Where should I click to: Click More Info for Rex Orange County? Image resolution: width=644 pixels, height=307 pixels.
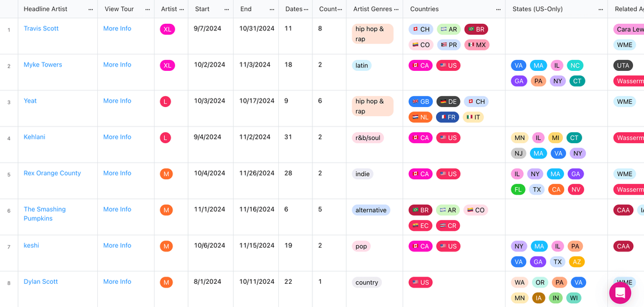[x=117, y=173]
